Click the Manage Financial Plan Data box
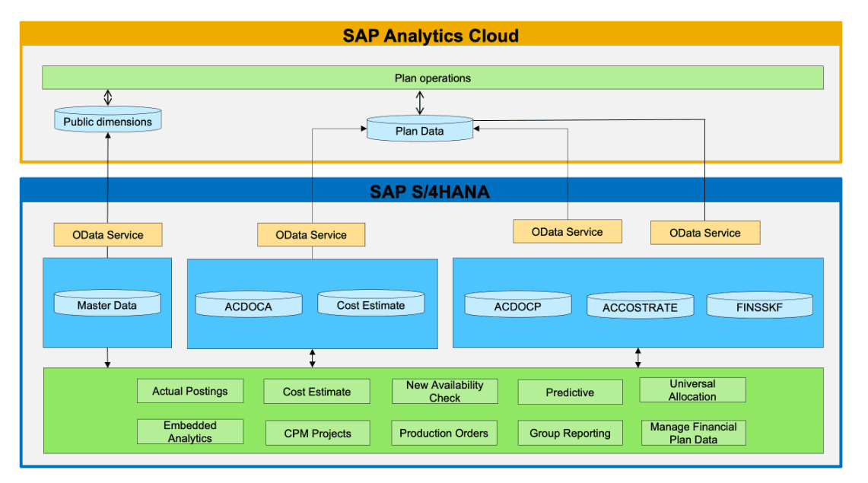The image size is (868, 483). point(692,432)
